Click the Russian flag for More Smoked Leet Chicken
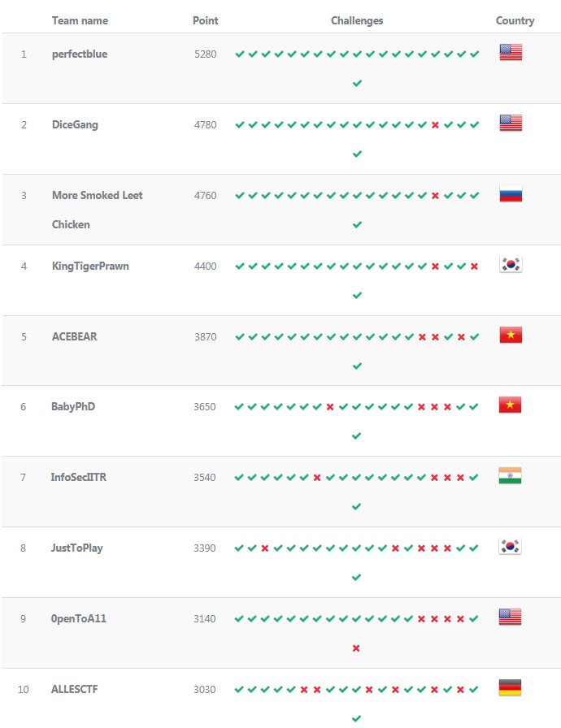Screen dimensions: 561x728 [510, 195]
